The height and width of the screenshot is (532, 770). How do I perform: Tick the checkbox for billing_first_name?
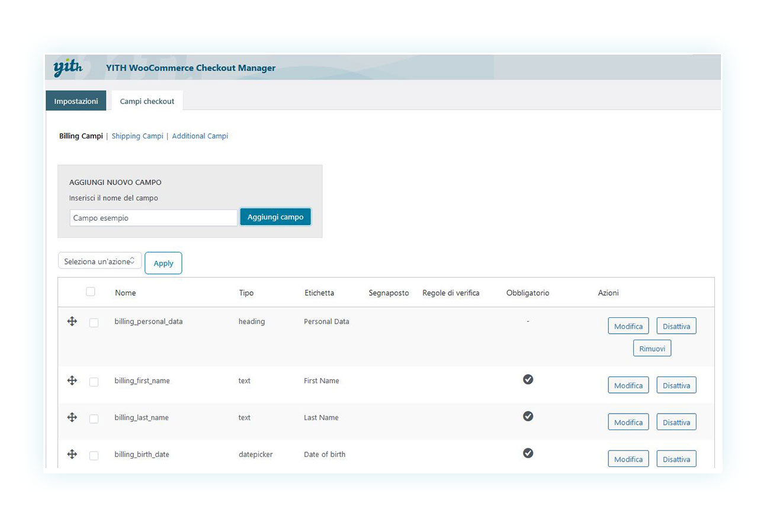[94, 382]
